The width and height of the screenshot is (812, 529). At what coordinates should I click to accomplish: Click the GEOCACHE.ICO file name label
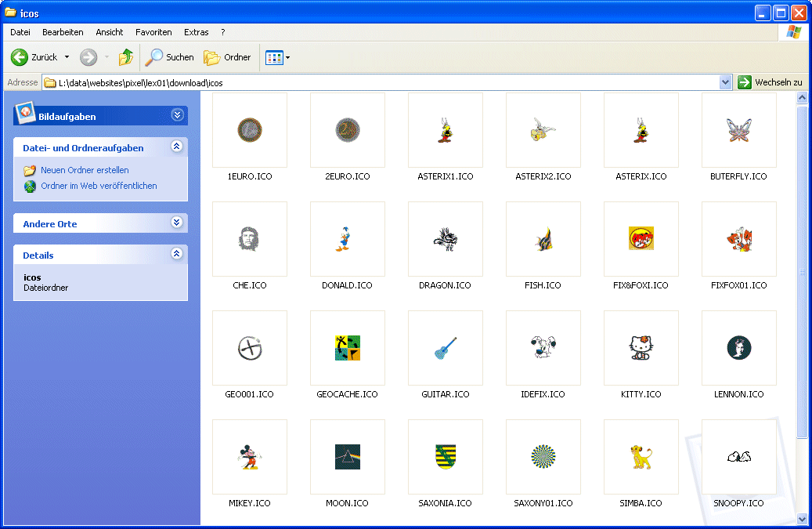[348, 394]
